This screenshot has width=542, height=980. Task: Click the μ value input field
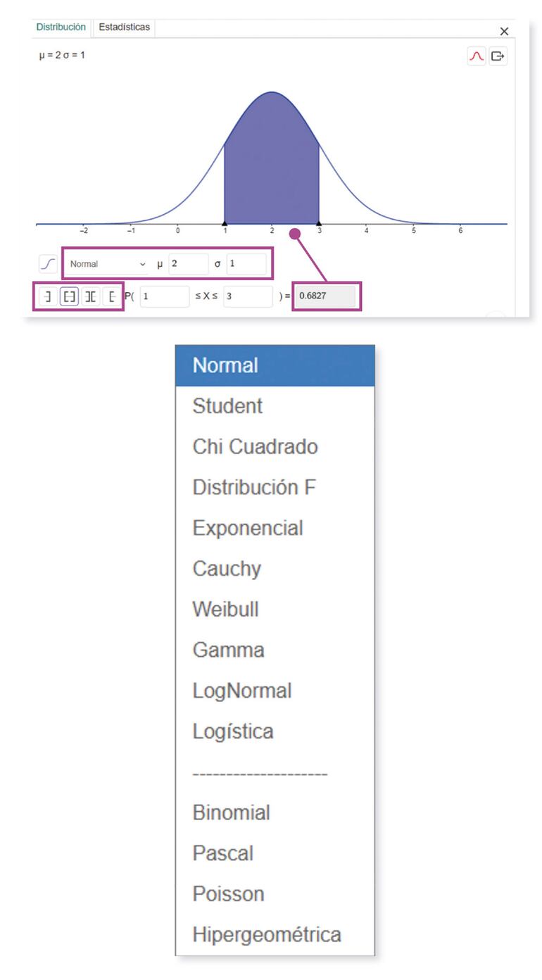187,264
